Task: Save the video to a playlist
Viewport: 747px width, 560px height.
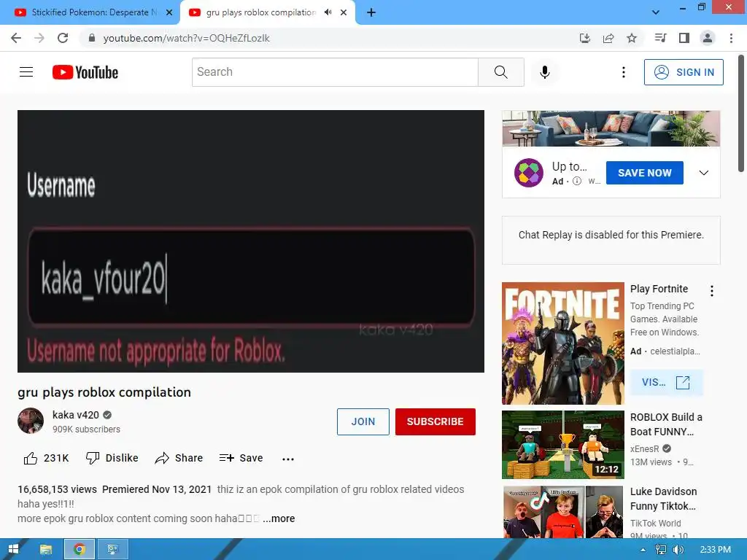Action: pyautogui.click(x=241, y=458)
